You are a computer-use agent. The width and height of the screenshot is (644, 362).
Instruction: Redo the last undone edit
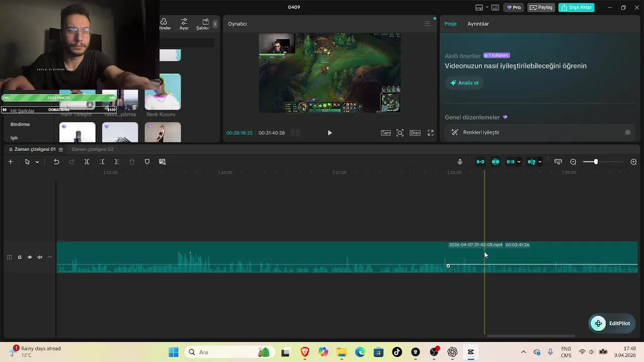click(71, 162)
